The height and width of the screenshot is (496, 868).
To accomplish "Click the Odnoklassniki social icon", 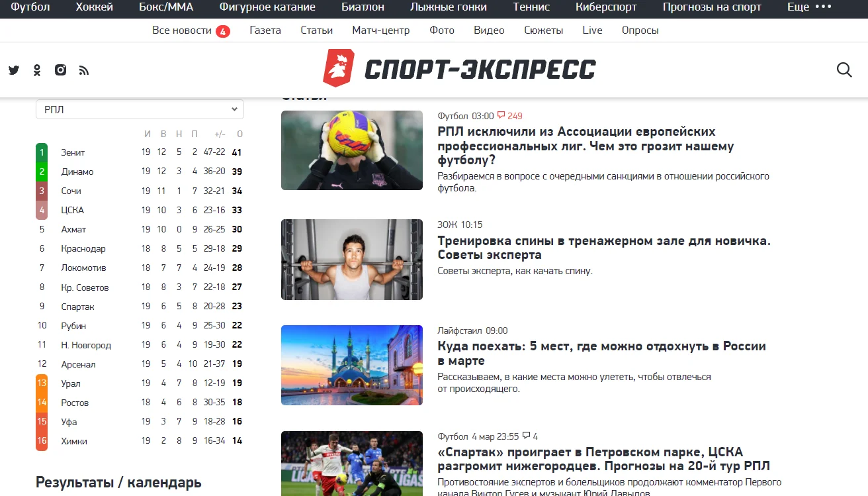I will [37, 70].
